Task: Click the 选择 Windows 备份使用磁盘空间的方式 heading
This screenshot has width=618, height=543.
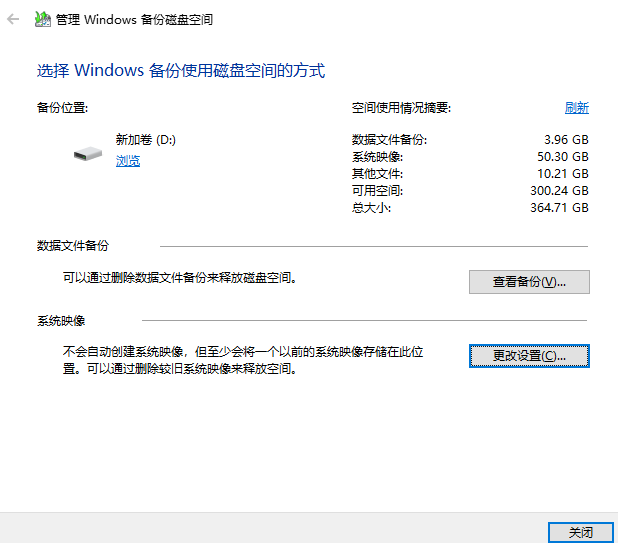Action: coord(181,70)
